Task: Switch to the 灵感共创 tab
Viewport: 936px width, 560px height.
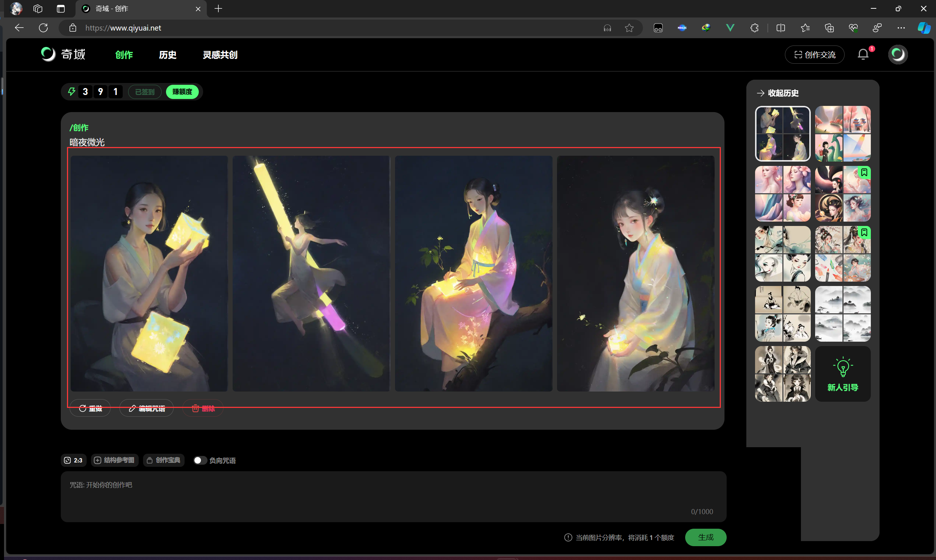Action: click(220, 55)
